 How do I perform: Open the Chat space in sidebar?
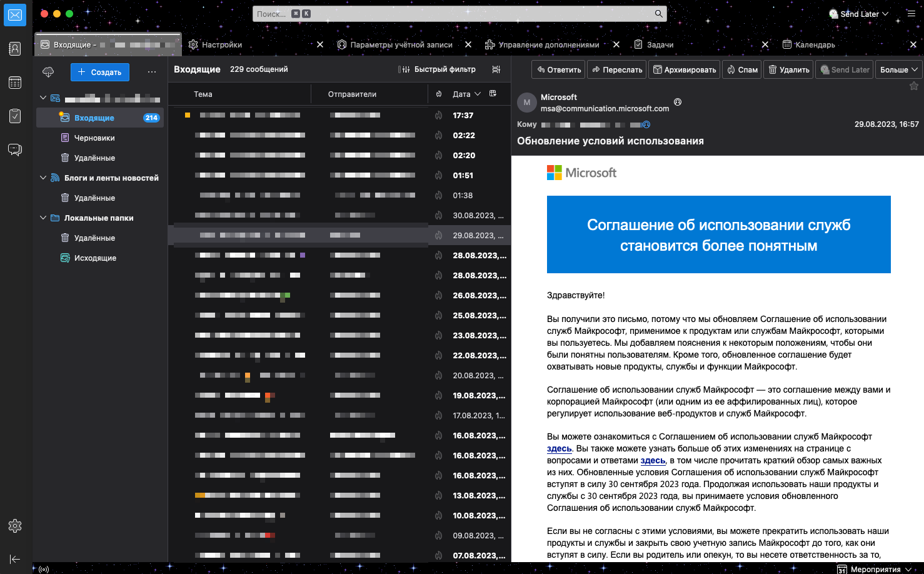[x=15, y=149]
